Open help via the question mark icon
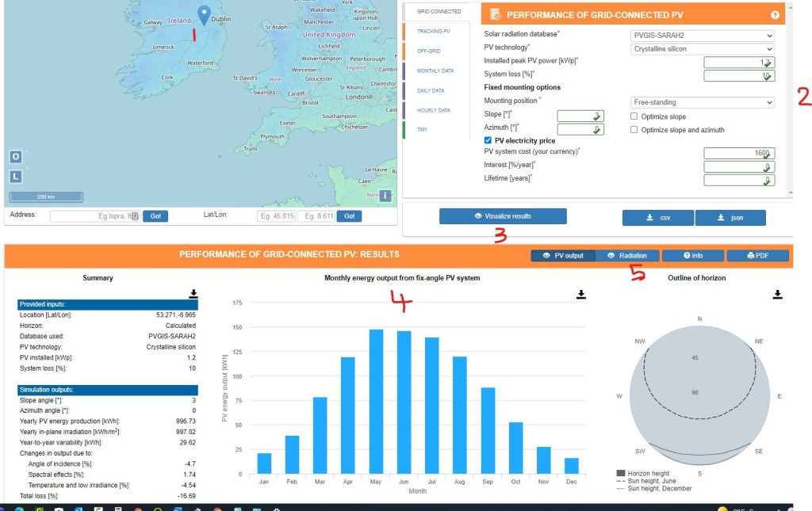This screenshot has width=812, height=511. pos(775,14)
